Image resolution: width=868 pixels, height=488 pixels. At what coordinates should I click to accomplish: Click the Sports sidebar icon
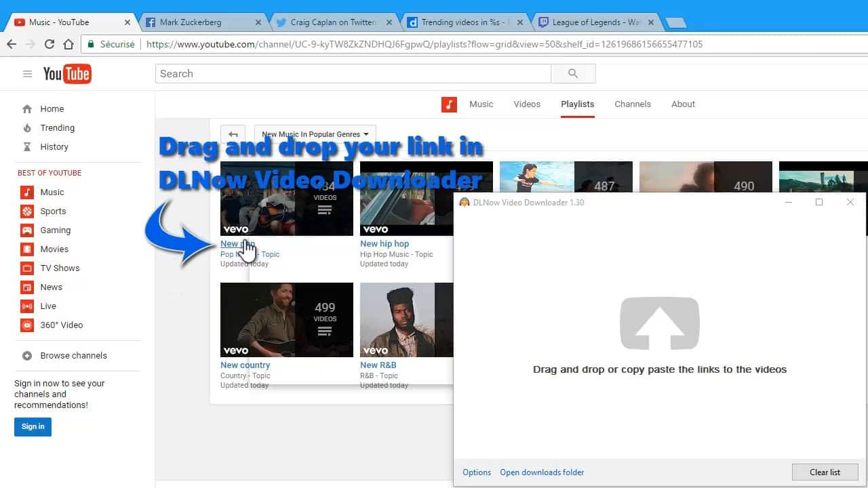27,211
